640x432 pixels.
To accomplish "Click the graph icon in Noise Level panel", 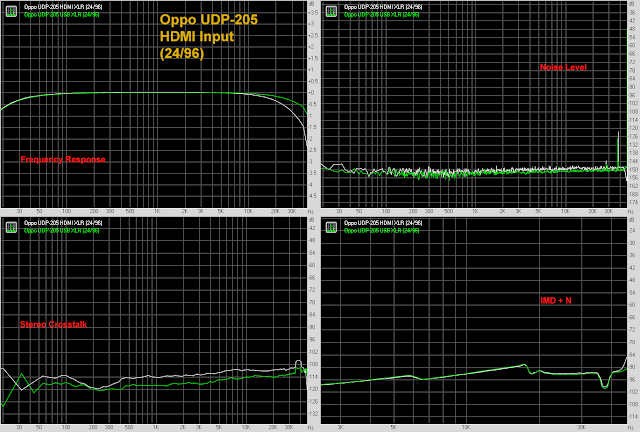I will (331, 11).
